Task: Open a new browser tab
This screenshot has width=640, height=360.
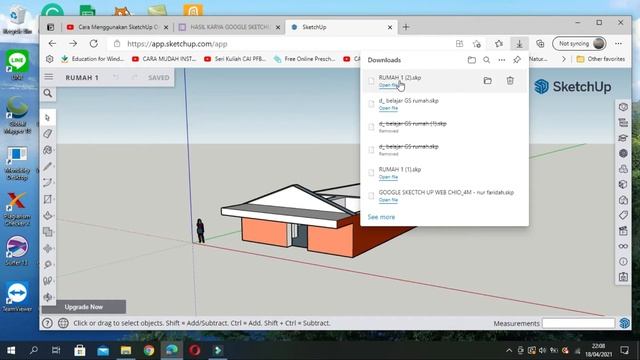Action: pos(406,27)
